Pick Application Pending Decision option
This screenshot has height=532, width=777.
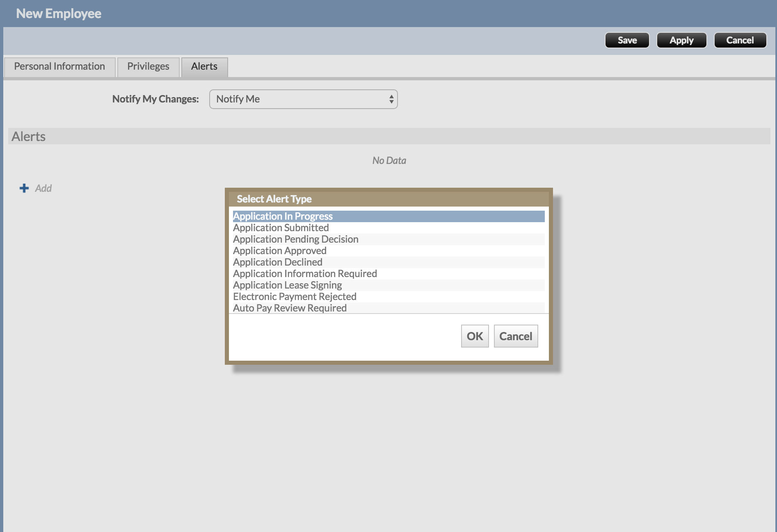pyautogui.click(x=296, y=239)
